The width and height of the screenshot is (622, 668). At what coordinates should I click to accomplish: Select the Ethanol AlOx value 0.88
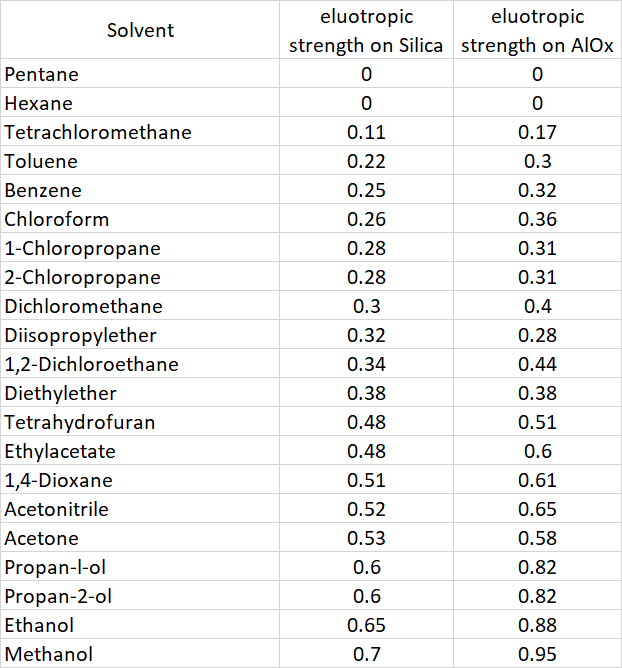pyautogui.click(x=537, y=625)
